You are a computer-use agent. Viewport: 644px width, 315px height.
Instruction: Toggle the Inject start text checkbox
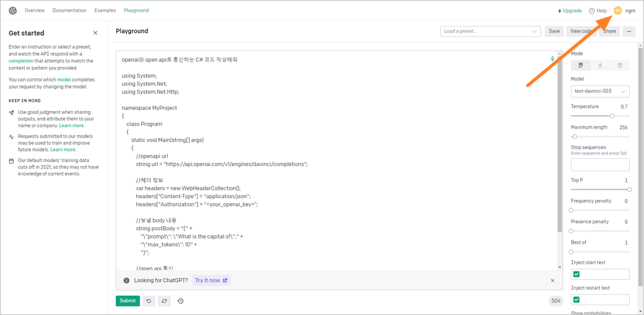(x=577, y=274)
